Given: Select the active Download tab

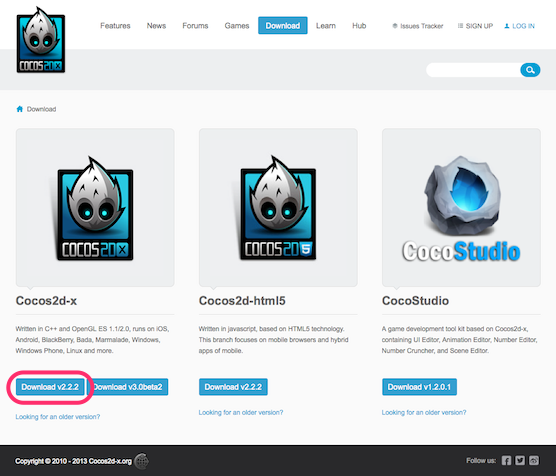Looking at the screenshot, I should [x=283, y=26].
